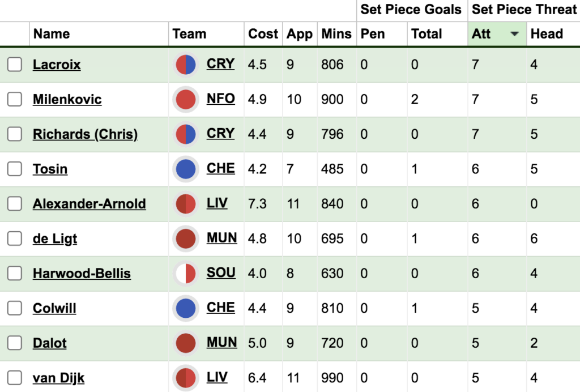The width and height of the screenshot is (580, 392).
Task: Click the Set Piece Threat group header
Action: click(524, 9)
